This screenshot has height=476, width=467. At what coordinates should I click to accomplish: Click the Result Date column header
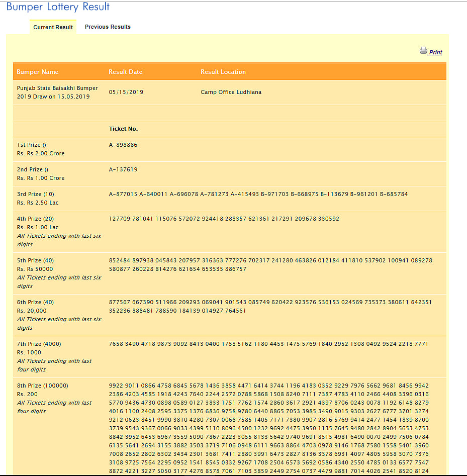126,72
